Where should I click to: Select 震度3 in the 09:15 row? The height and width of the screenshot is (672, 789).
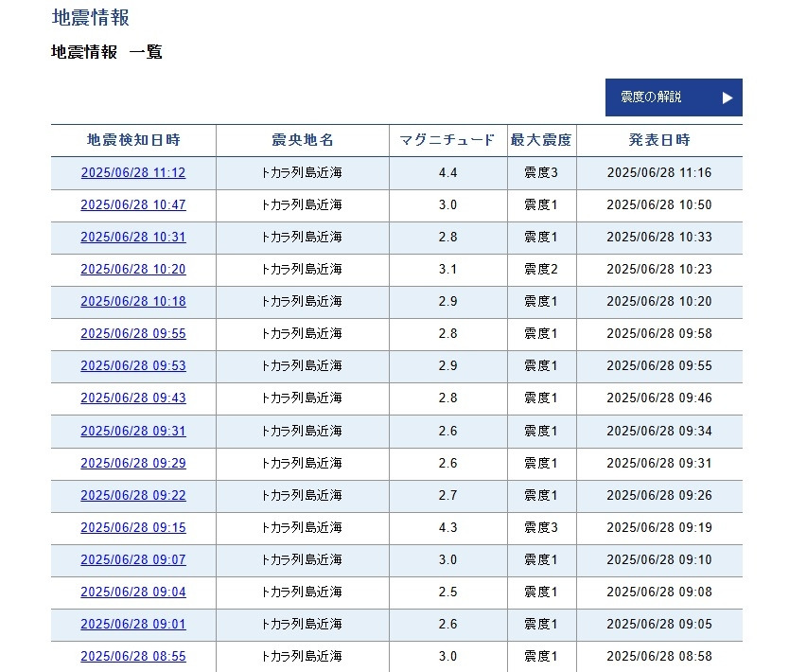[x=541, y=527]
